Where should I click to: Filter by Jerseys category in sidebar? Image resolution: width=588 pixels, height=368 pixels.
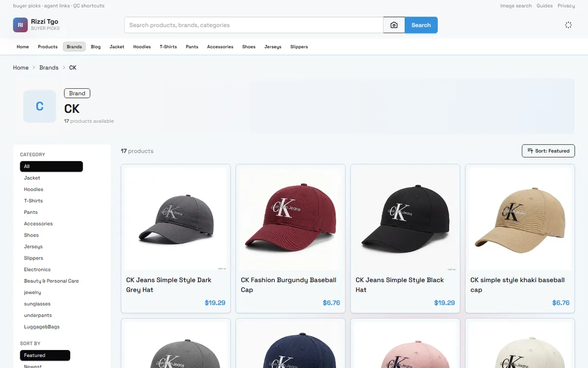pos(34,247)
